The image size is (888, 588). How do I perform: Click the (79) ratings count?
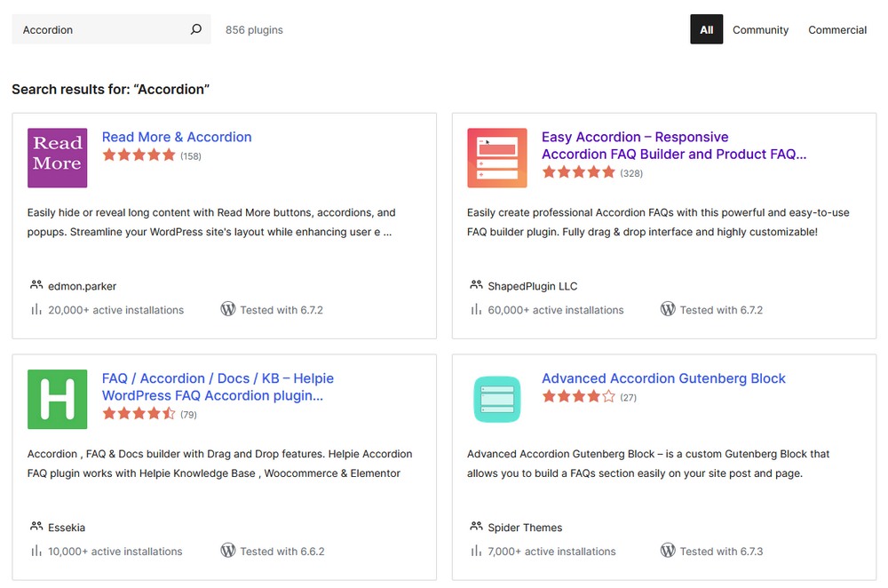pos(188,415)
